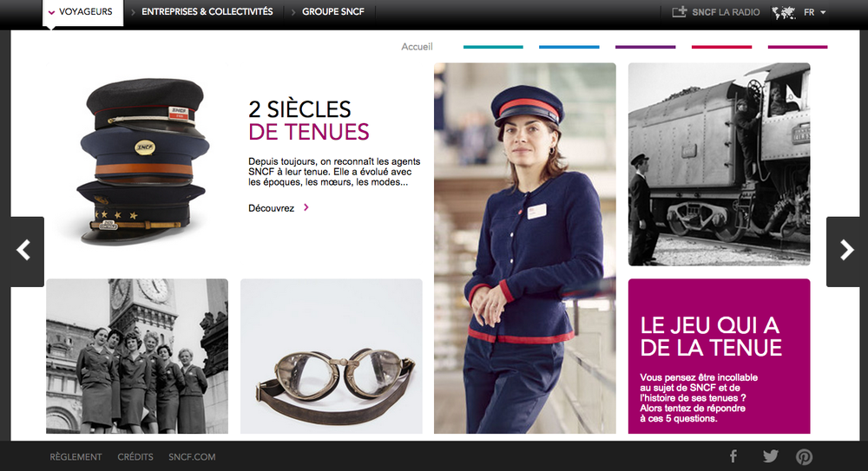
Task: Open the Voyageurs tab
Action: pos(82,12)
